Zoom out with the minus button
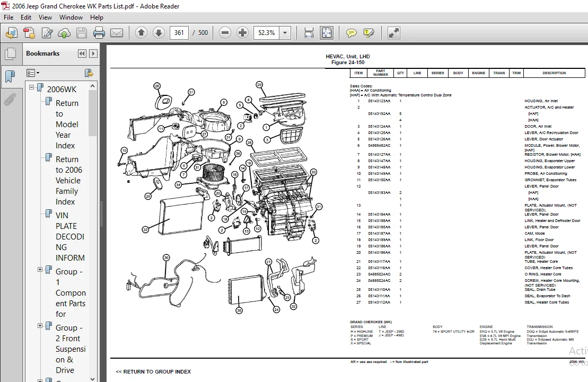 pyautogui.click(x=225, y=33)
